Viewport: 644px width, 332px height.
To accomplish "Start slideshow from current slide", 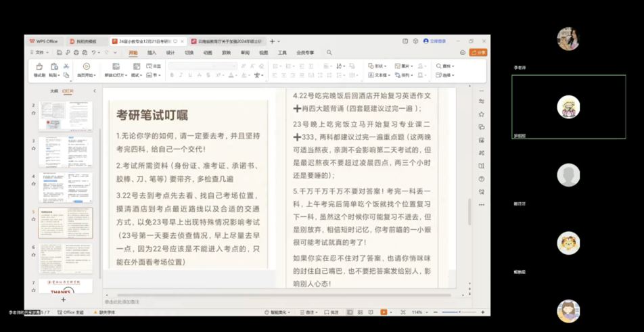I will coord(86,67).
